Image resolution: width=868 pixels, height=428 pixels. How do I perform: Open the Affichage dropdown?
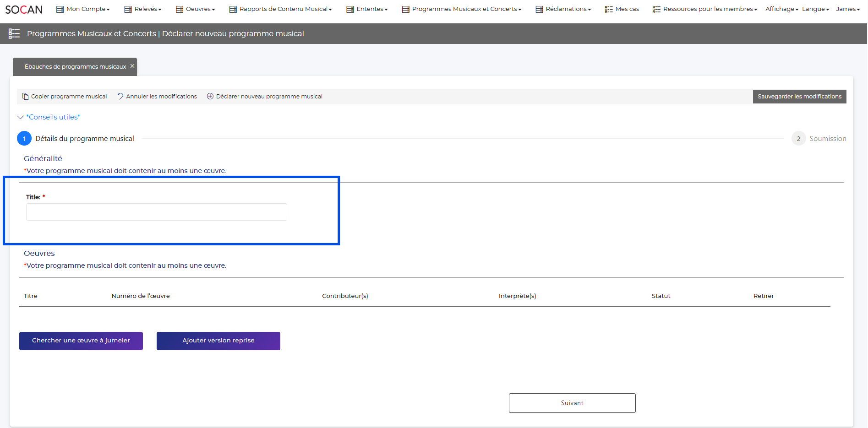pos(781,9)
